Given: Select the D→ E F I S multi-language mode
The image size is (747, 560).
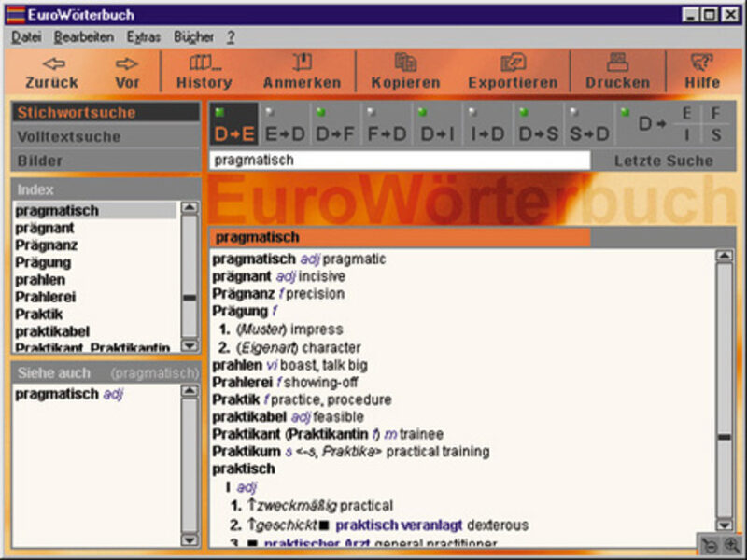Looking at the screenshot, I should tap(675, 124).
